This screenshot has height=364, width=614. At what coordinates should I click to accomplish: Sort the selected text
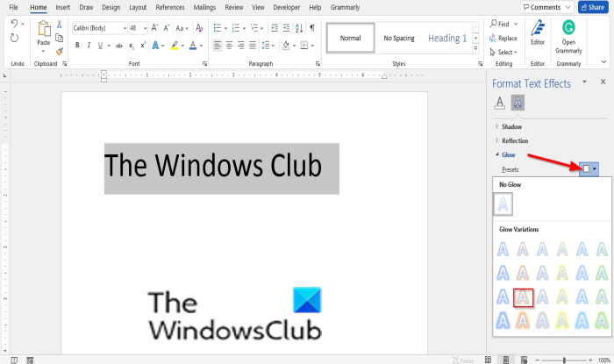coord(299,28)
